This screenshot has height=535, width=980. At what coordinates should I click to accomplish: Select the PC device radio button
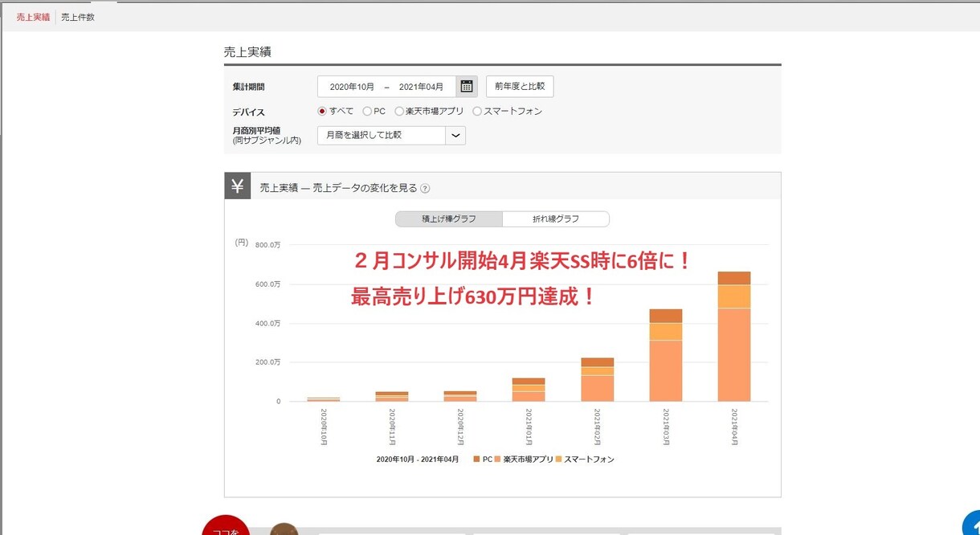[x=367, y=112]
